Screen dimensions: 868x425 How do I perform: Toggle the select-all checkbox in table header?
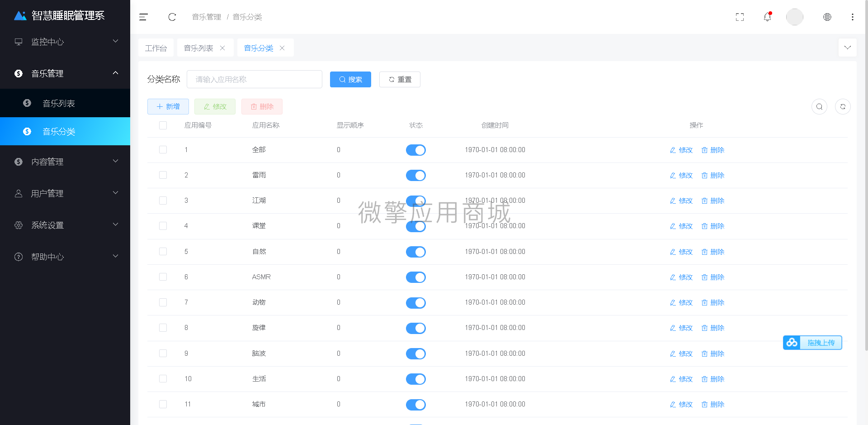tap(163, 125)
